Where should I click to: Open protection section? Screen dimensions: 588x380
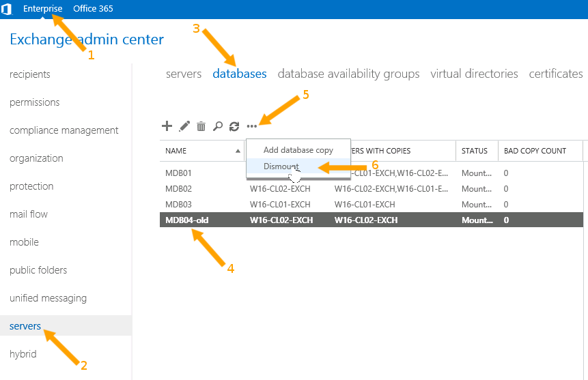31,186
